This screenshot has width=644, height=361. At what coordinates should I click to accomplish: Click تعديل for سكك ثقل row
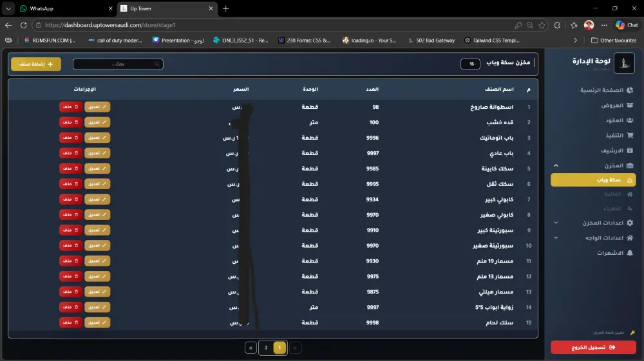tap(97, 184)
